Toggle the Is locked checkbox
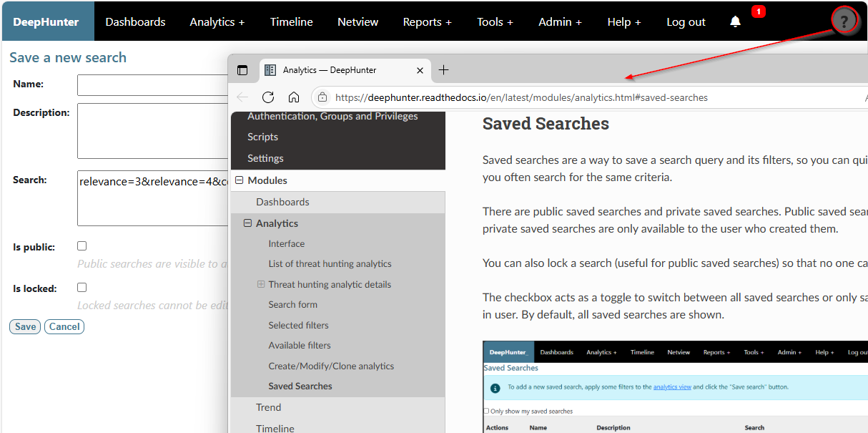The height and width of the screenshot is (433, 868). coord(82,287)
